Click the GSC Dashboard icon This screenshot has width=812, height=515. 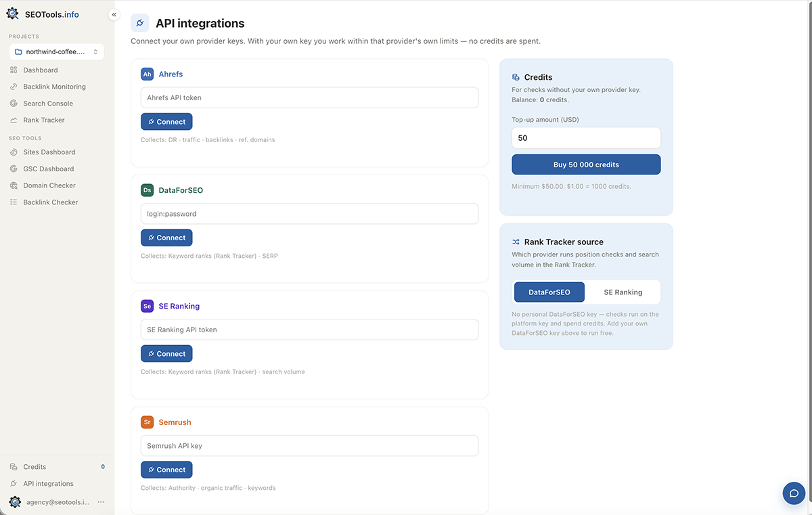[14, 169]
